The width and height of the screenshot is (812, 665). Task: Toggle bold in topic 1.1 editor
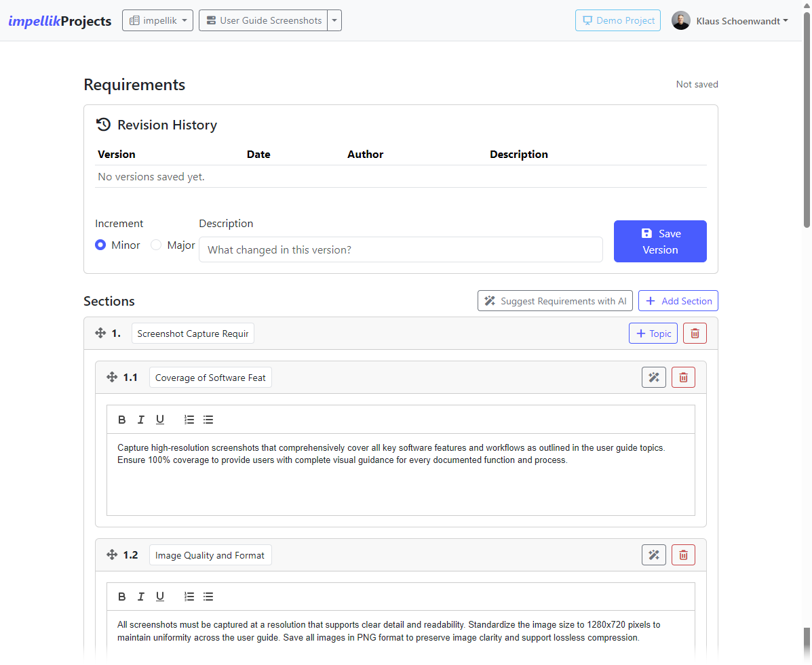(121, 420)
